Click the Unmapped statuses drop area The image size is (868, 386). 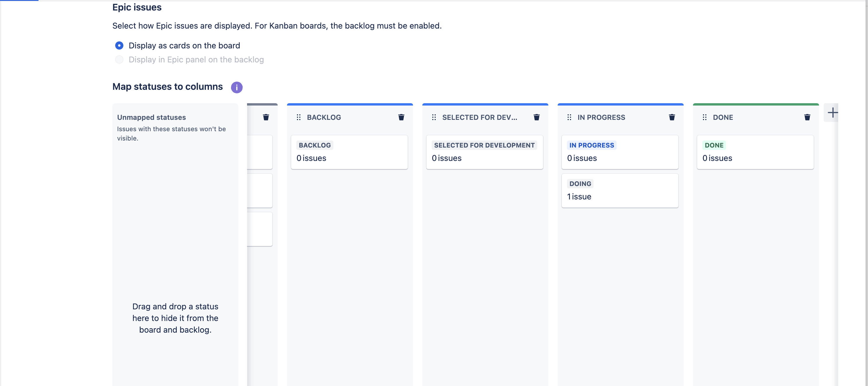point(175,317)
